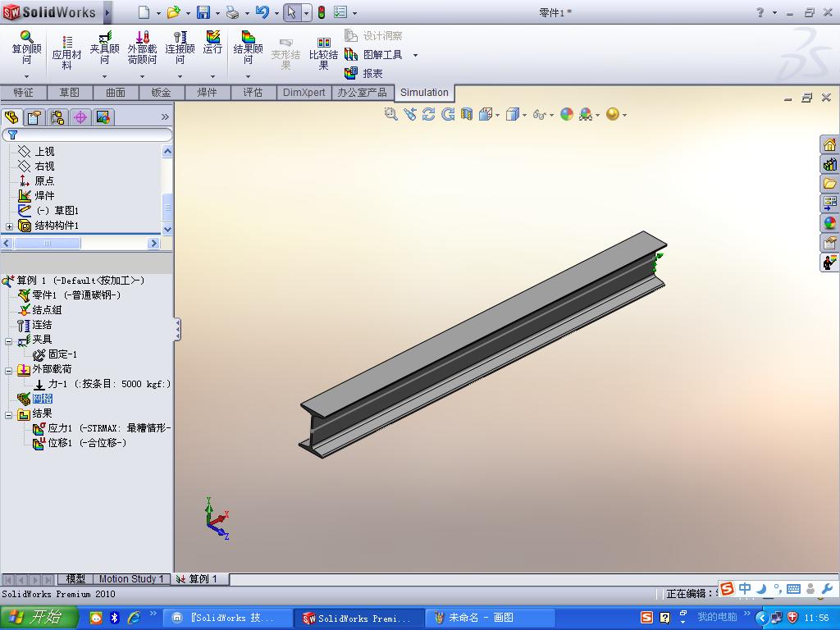Generate a Report (报表)
840x630 pixels.
coord(364,73)
